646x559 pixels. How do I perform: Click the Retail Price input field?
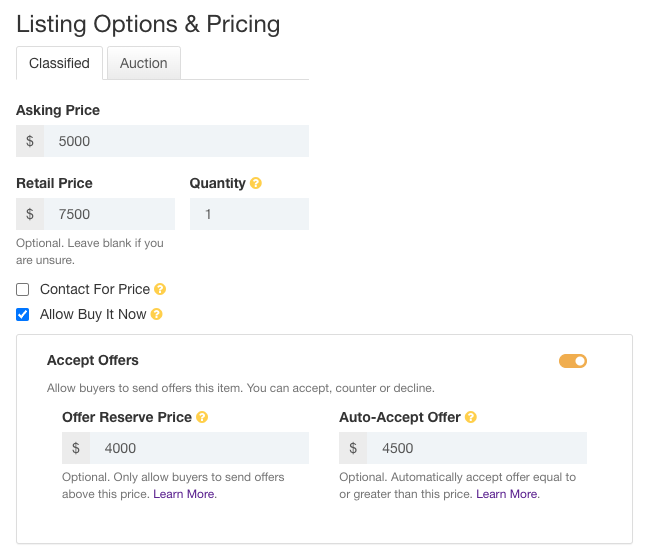[x=109, y=214]
